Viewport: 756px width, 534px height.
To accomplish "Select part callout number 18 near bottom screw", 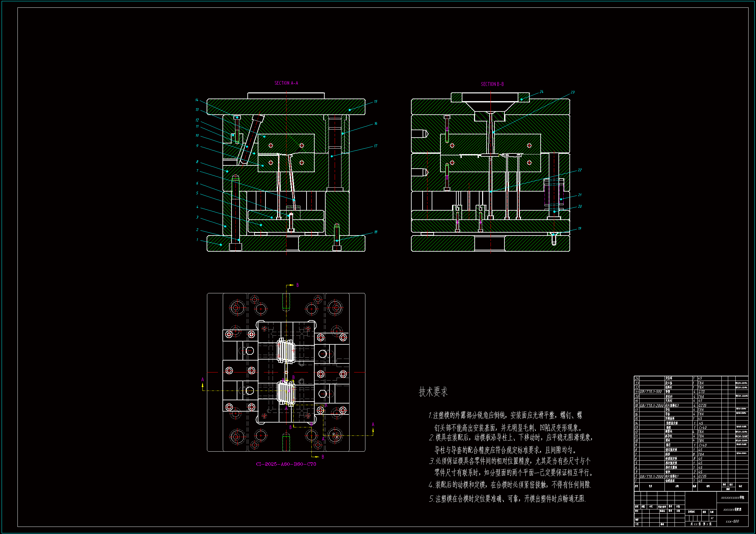I will click(x=375, y=232).
